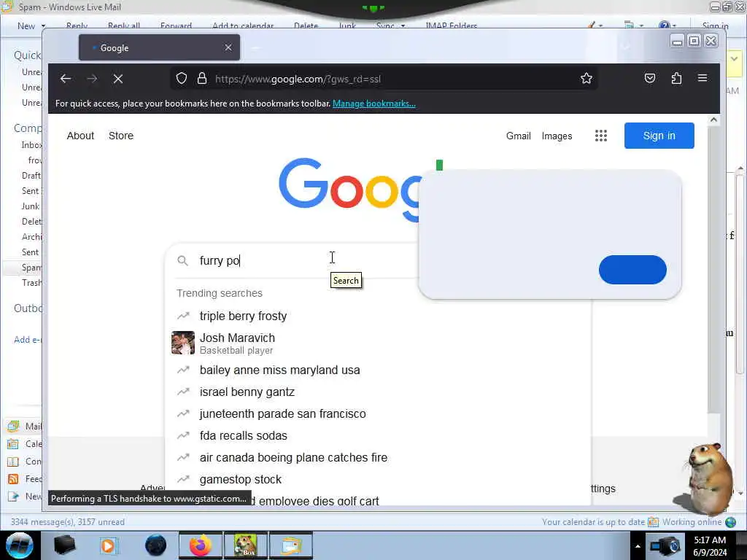The image size is (747, 560).
Task: Click the dark globe taskbar icon
Action: [156, 545]
